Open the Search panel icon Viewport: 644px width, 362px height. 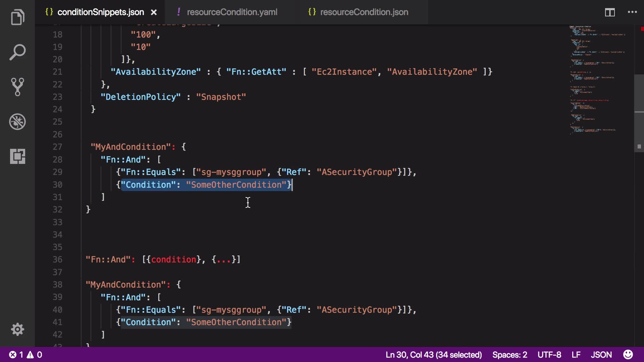point(17,52)
